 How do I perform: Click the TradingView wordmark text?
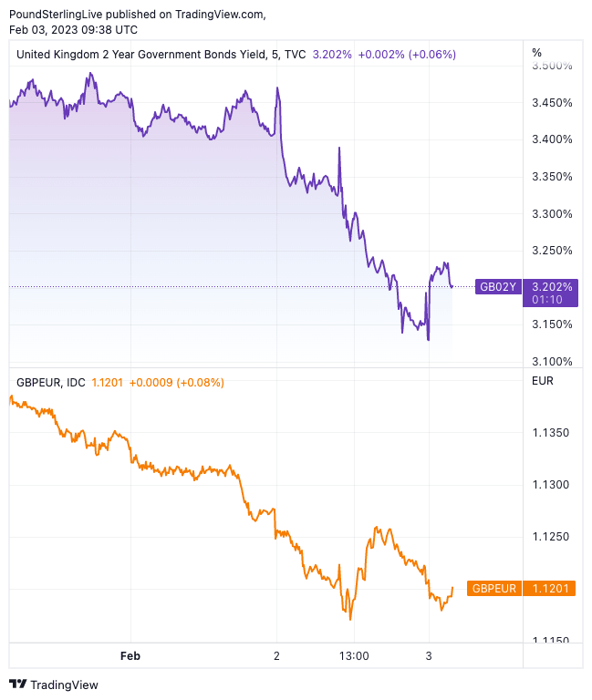64,685
